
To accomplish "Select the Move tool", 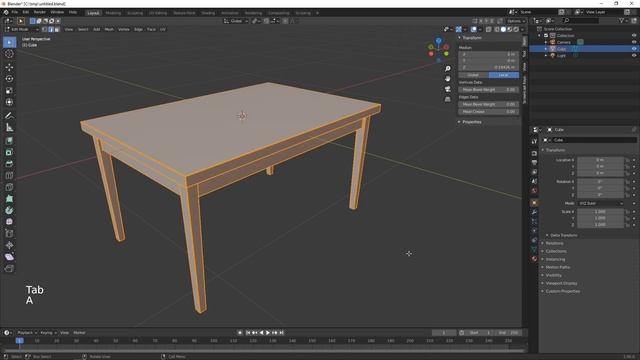I will click(x=9, y=67).
